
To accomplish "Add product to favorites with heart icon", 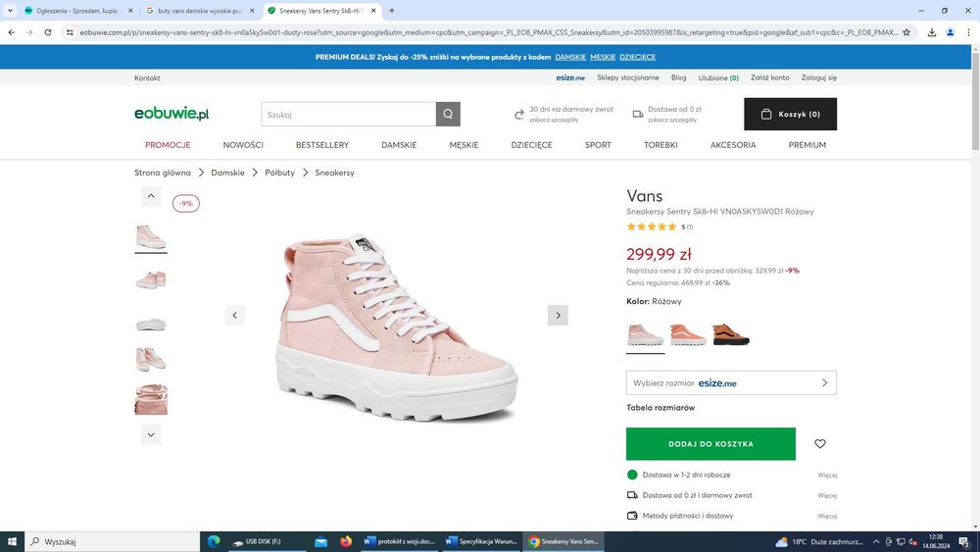I will (820, 444).
